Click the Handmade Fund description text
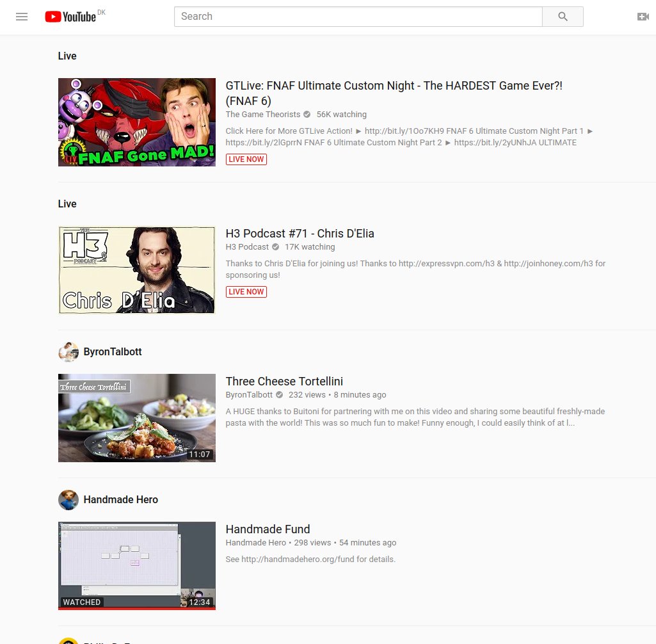Image resolution: width=656 pixels, height=644 pixels. (x=310, y=559)
